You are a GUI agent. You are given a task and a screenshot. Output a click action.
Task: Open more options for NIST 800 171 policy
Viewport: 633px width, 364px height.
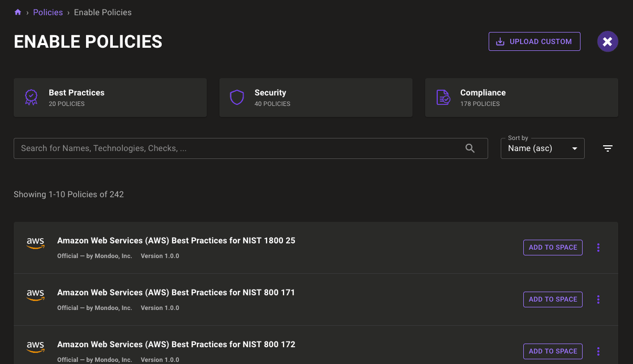coord(598,299)
